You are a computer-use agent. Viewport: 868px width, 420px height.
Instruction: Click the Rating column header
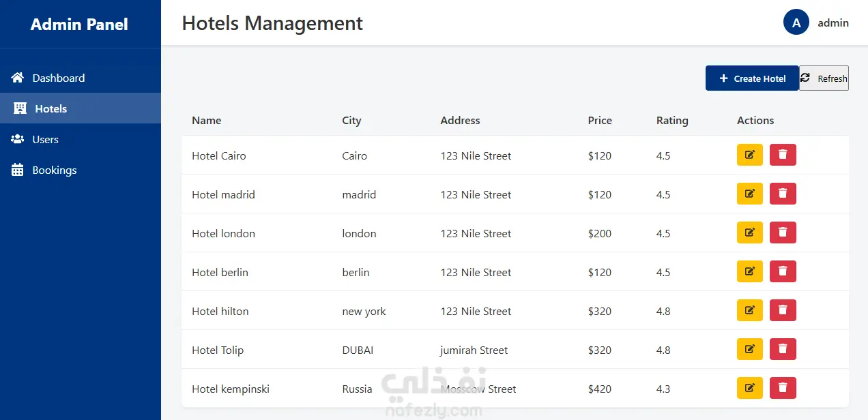coord(672,121)
